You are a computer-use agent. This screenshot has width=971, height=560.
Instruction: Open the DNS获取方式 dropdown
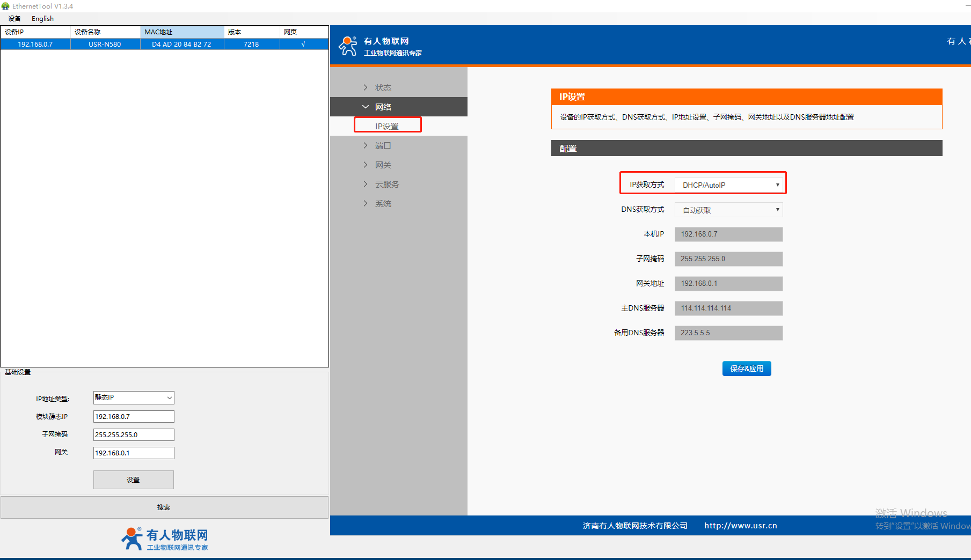(x=728, y=210)
